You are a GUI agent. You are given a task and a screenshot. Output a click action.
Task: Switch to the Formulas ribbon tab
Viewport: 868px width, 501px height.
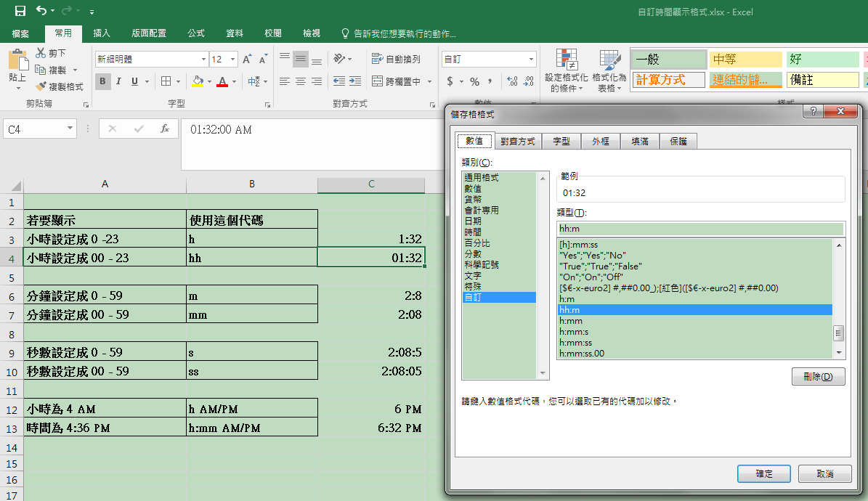click(196, 34)
